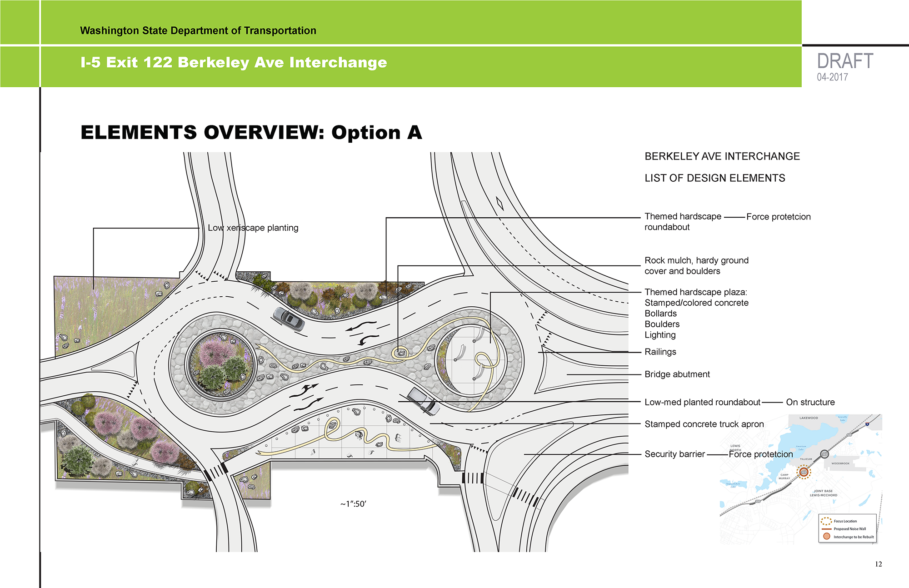909x588 pixels.
Task: Click the 'I-5 Exit 122 Berkeley Ave Interchange' title
Action: coord(234,62)
